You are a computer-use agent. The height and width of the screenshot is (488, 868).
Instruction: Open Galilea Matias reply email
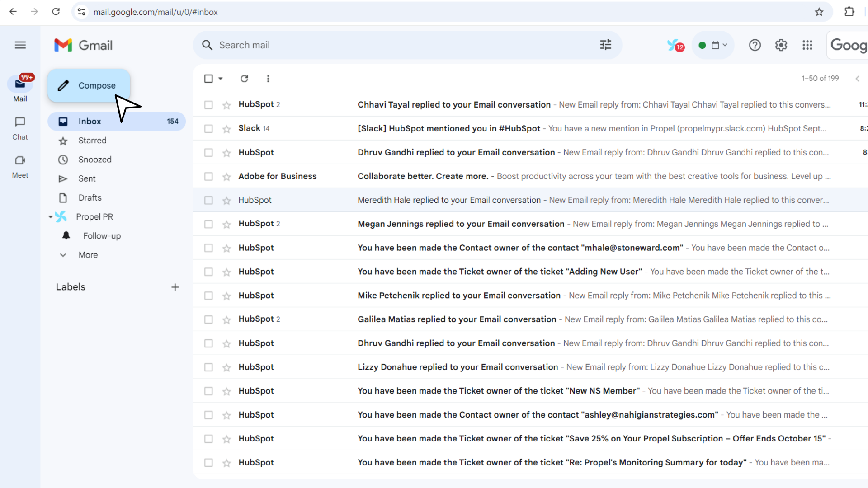pyautogui.click(x=530, y=319)
